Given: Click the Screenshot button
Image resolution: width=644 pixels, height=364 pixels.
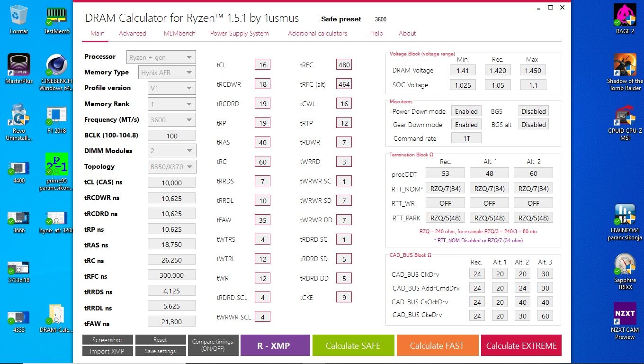Looking at the screenshot, I should 107,340.
